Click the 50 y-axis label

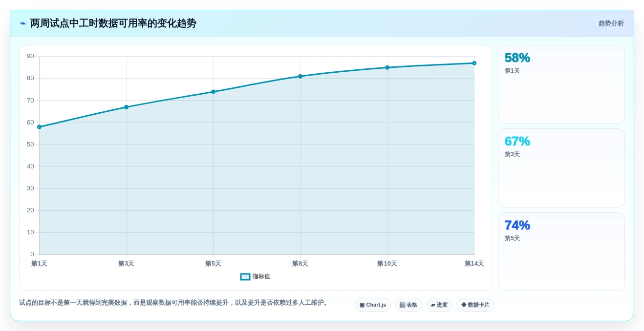pos(30,145)
